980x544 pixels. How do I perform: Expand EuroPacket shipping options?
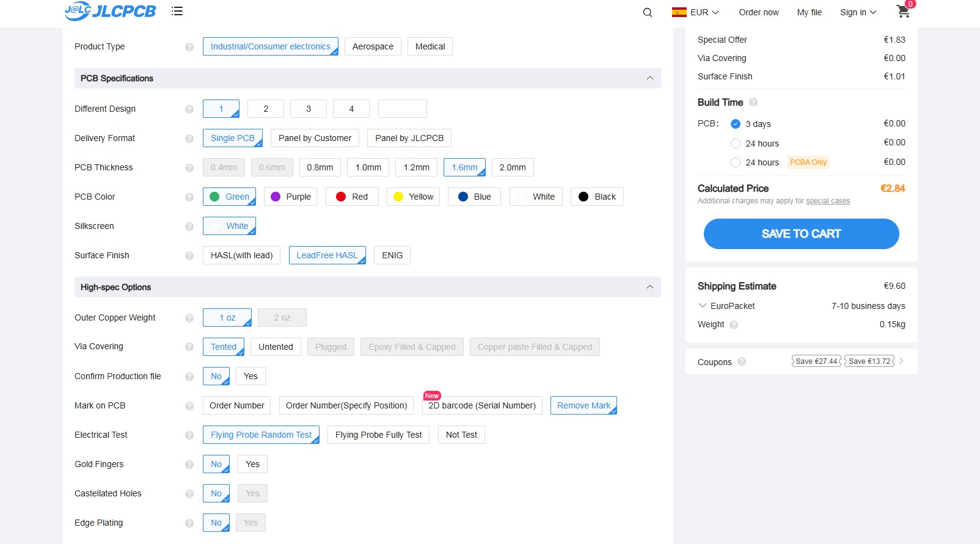point(703,305)
